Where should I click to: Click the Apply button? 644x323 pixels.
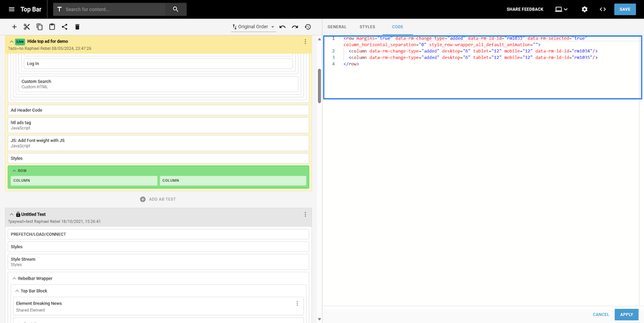(626, 314)
